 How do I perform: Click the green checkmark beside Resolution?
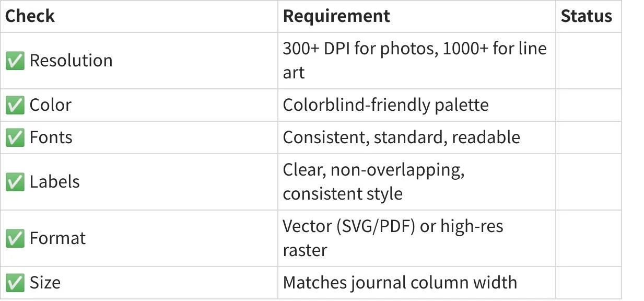tap(15, 61)
